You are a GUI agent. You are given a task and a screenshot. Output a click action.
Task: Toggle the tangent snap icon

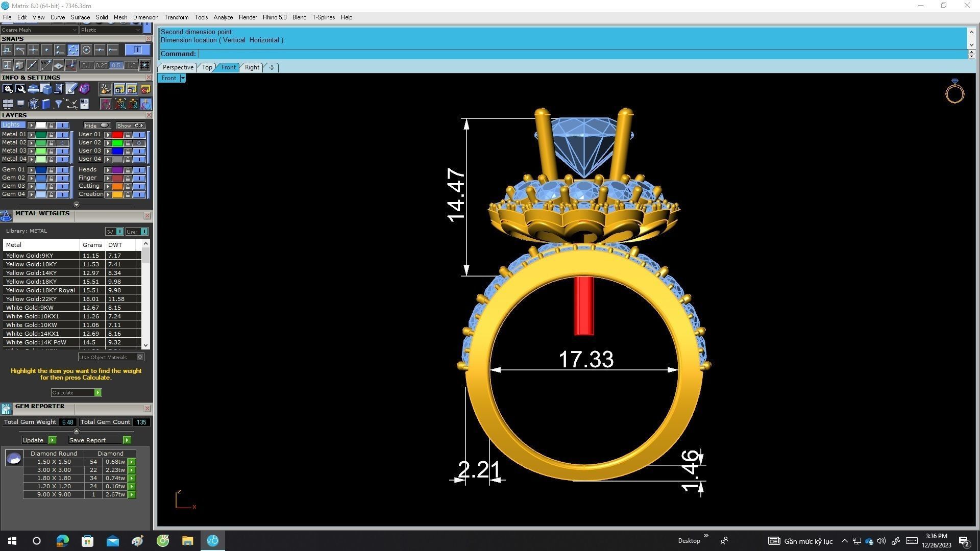pos(20,50)
